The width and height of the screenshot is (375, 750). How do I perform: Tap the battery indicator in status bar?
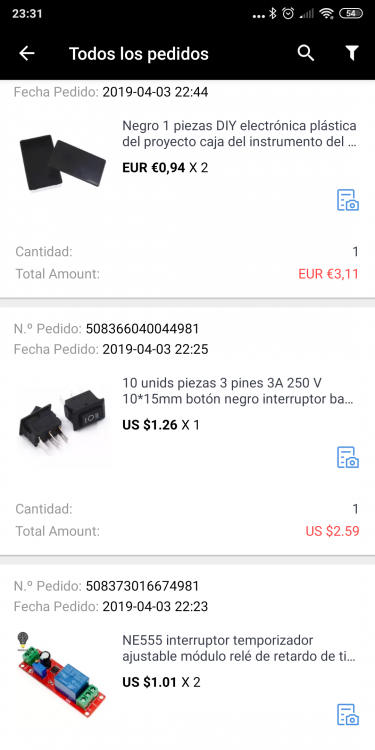(x=351, y=13)
